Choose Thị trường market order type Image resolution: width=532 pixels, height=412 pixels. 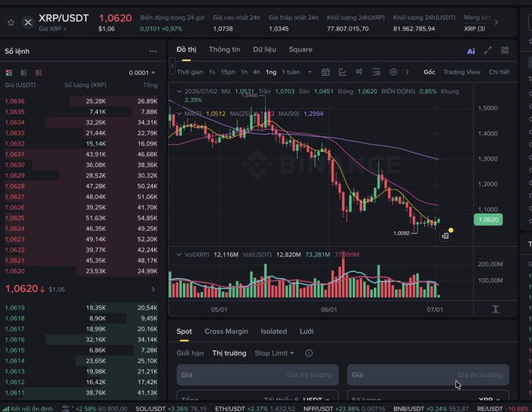click(229, 353)
